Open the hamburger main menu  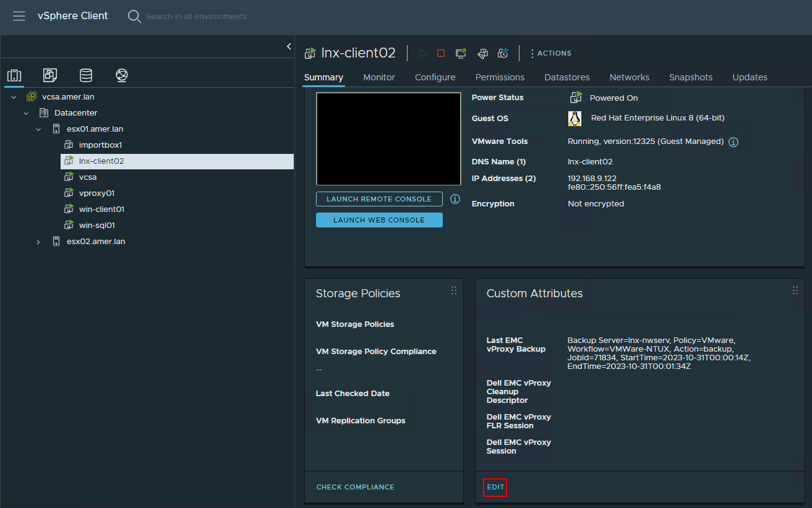click(x=19, y=16)
